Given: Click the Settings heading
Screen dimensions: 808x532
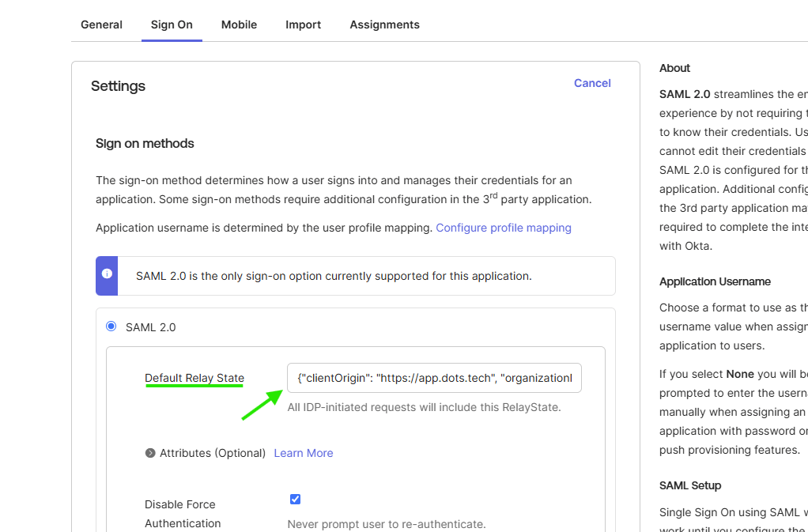Looking at the screenshot, I should (118, 86).
